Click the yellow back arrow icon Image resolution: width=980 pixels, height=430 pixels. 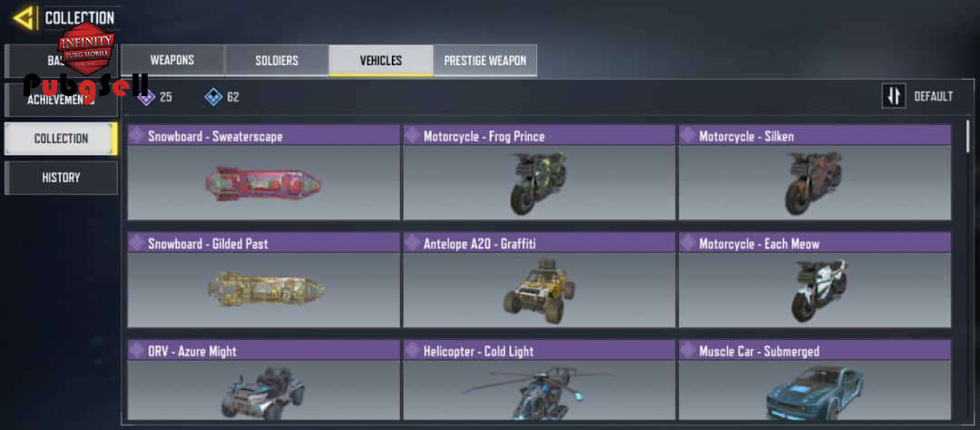tap(24, 18)
